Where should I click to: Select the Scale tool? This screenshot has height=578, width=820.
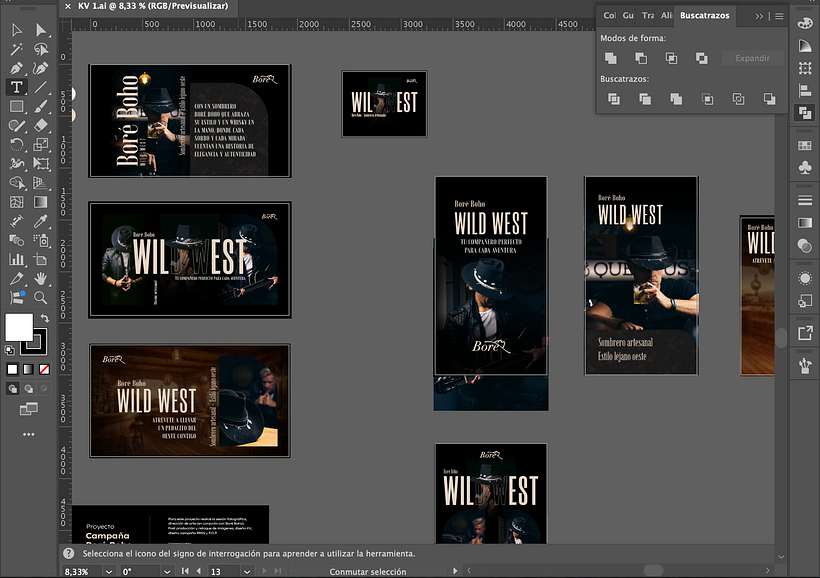(x=41, y=144)
